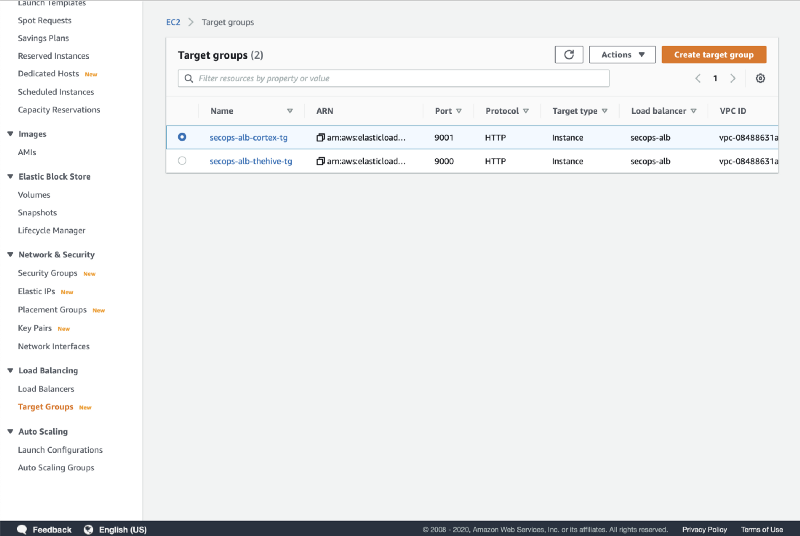Click the globe language icon
Viewport: 800px width, 536px height.
click(88, 529)
